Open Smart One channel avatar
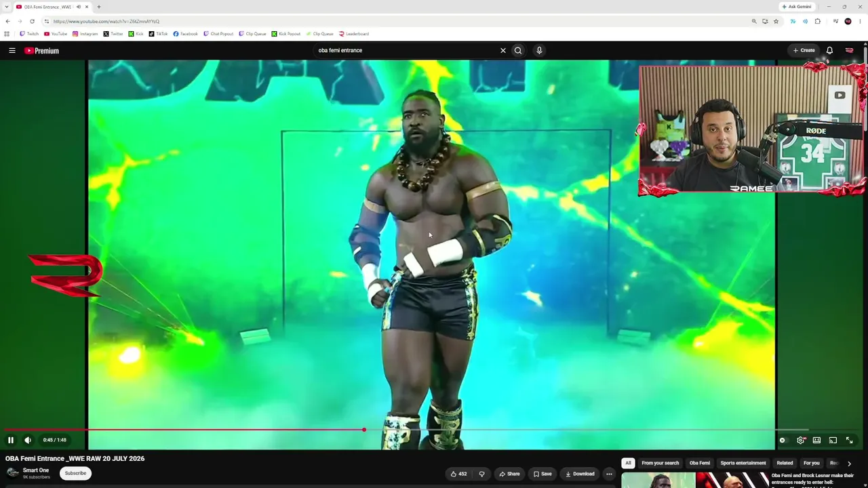 coord(12,473)
